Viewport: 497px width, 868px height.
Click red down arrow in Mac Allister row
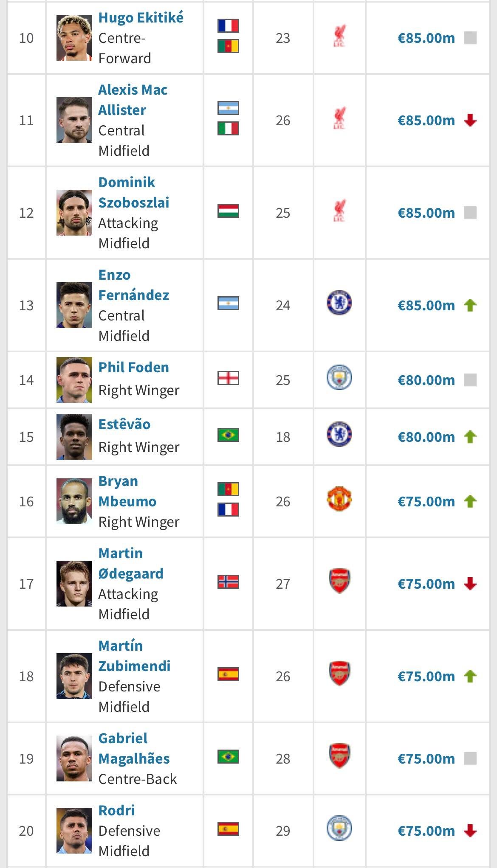pos(470,121)
